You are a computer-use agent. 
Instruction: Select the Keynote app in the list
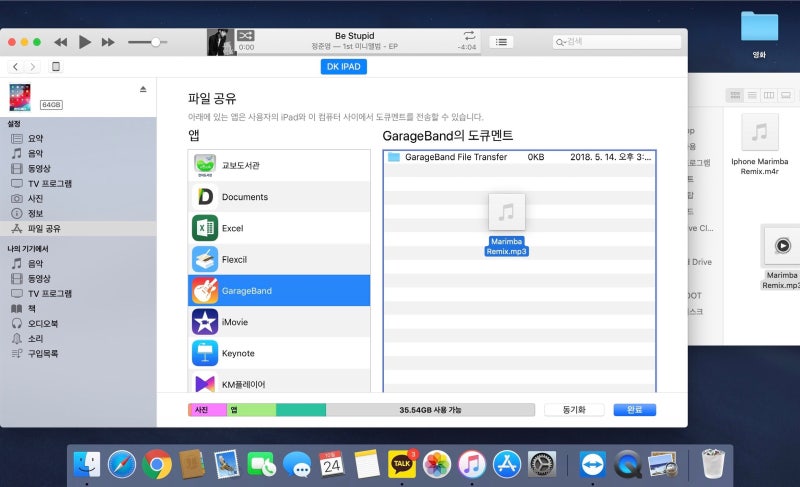click(x=279, y=353)
